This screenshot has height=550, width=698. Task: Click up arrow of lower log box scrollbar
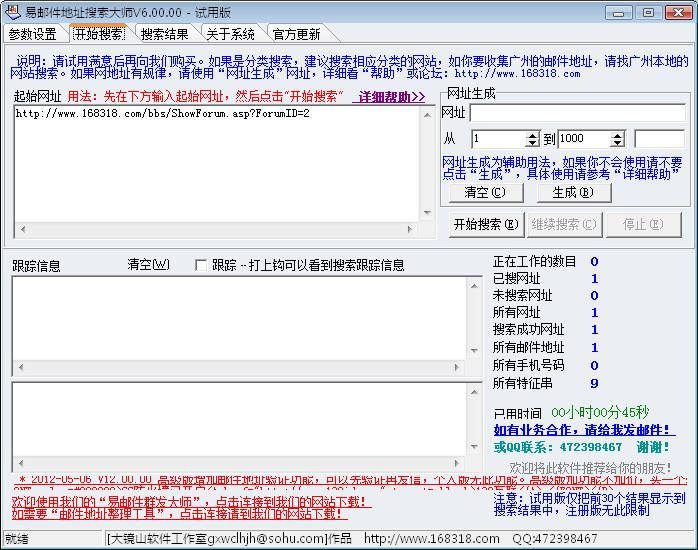474,392
